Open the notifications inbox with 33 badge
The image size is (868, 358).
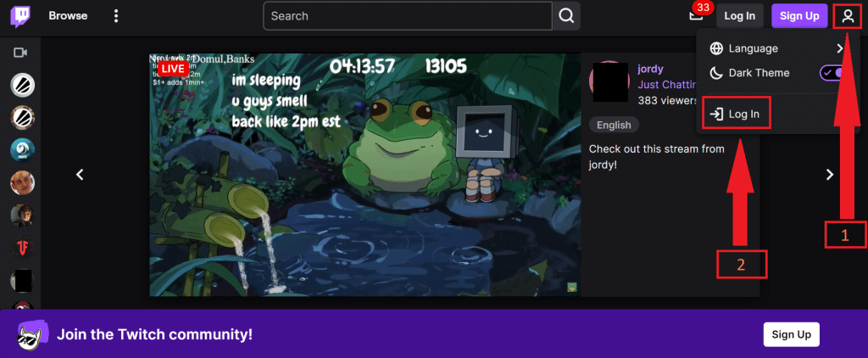tap(697, 15)
